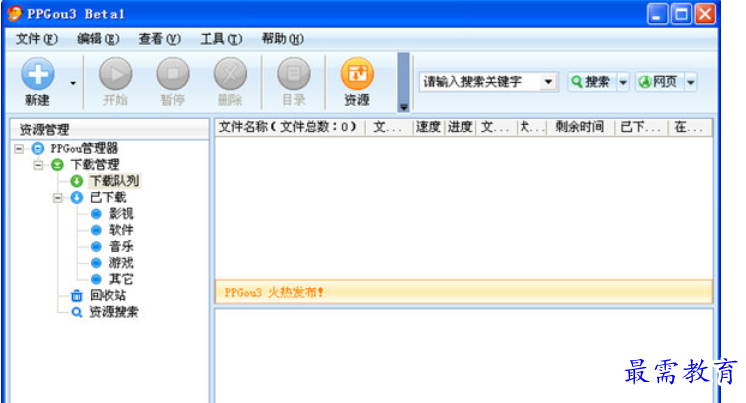Collapse the 已下载 tree node
Viewport: 746px width, 403px height.
click(58, 197)
